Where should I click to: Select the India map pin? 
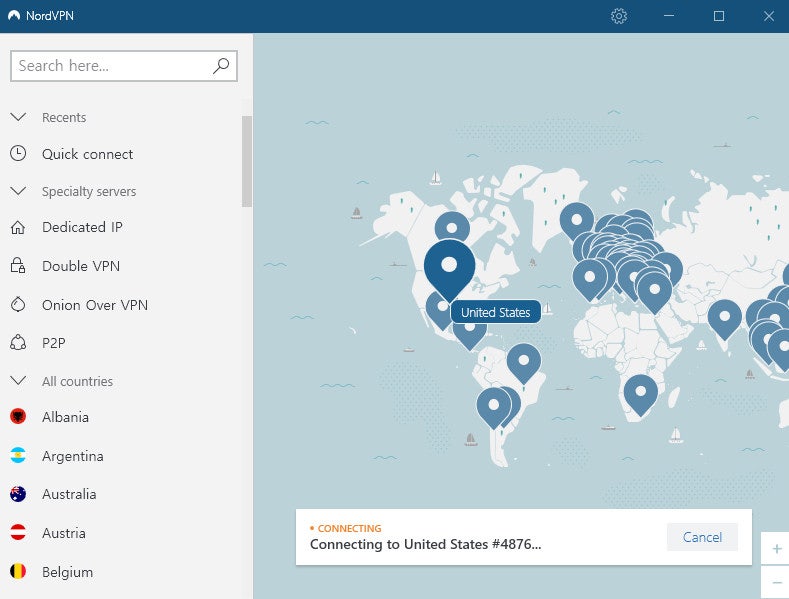[x=725, y=318]
